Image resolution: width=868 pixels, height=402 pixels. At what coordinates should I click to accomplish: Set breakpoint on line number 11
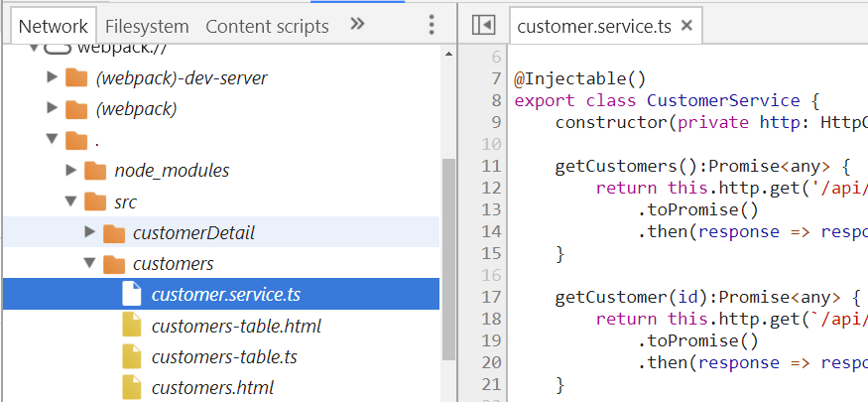(x=491, y=166)
